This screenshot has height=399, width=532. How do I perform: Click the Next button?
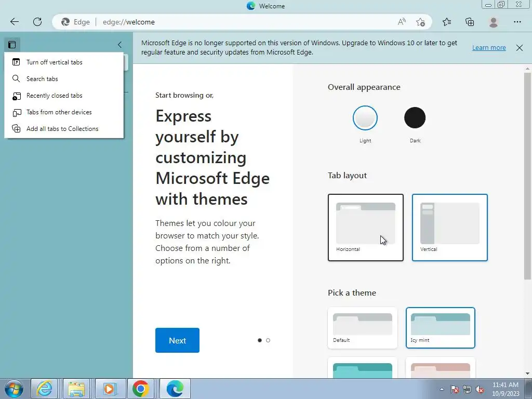pos(177,340)
